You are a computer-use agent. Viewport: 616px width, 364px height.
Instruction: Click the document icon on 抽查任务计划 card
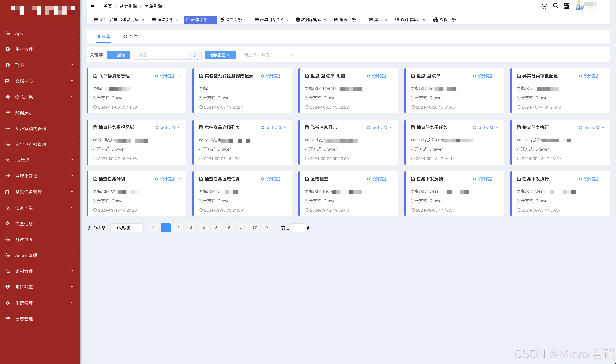(x=95, y=179)
